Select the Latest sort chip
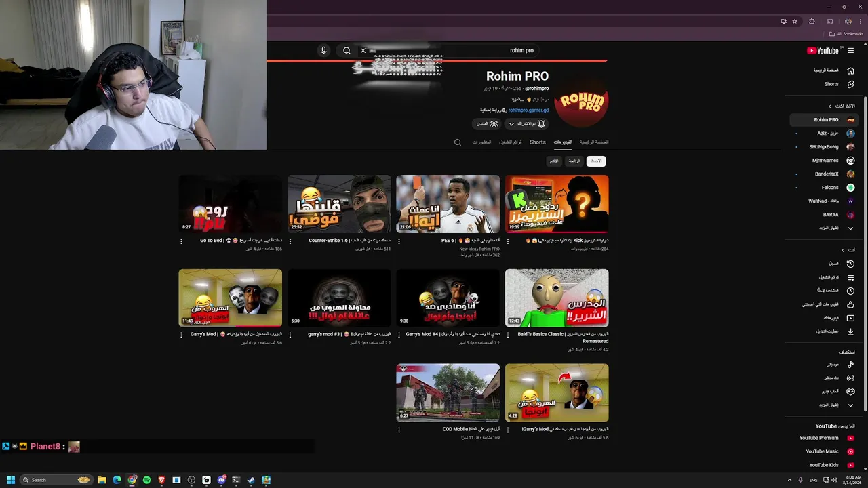This screenshot has width=868, height=488. [596, 161]
